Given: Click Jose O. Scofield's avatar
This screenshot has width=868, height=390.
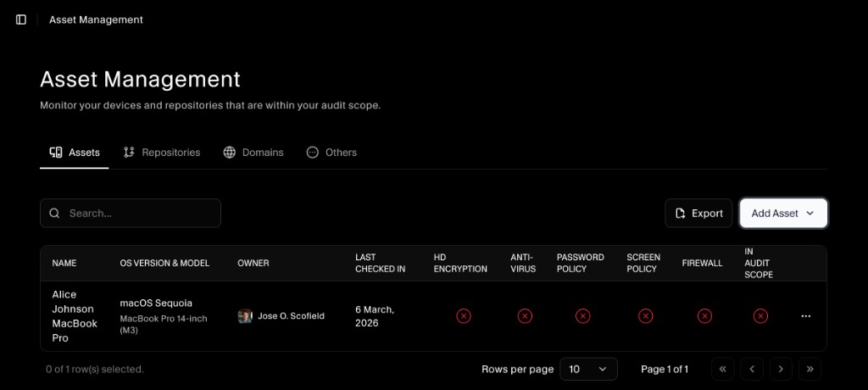Looking at the screenshot, I should click(245, 316).
